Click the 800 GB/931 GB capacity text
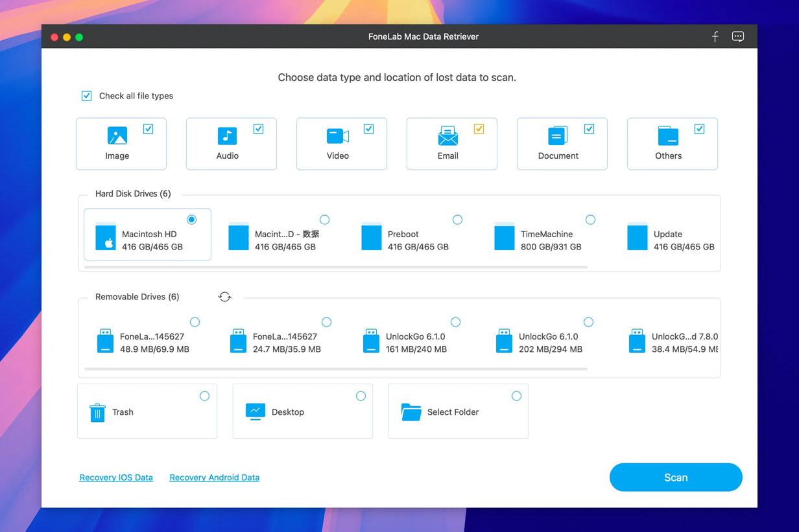This screenshot has height=532, width=799. coord(551,247)
